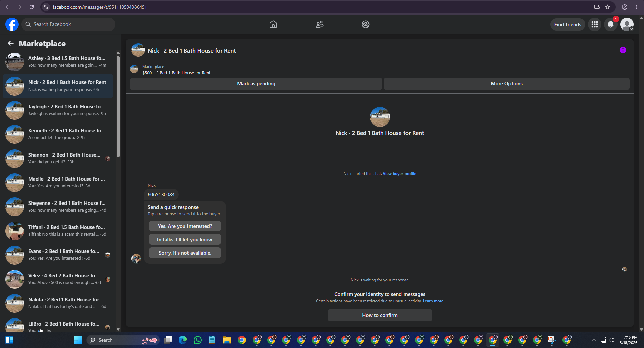
Task: Send quick reply 'In talks. I'll let you know.'
Action: [x=185, y=239]
